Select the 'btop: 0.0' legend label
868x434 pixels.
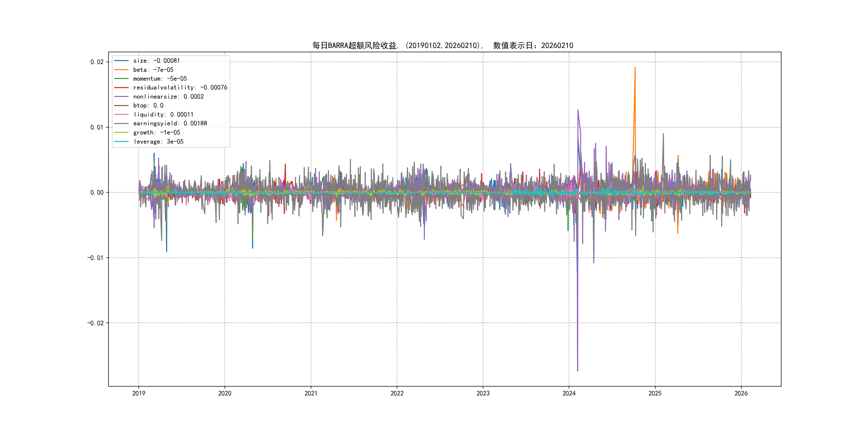click(x=148, y=106)
